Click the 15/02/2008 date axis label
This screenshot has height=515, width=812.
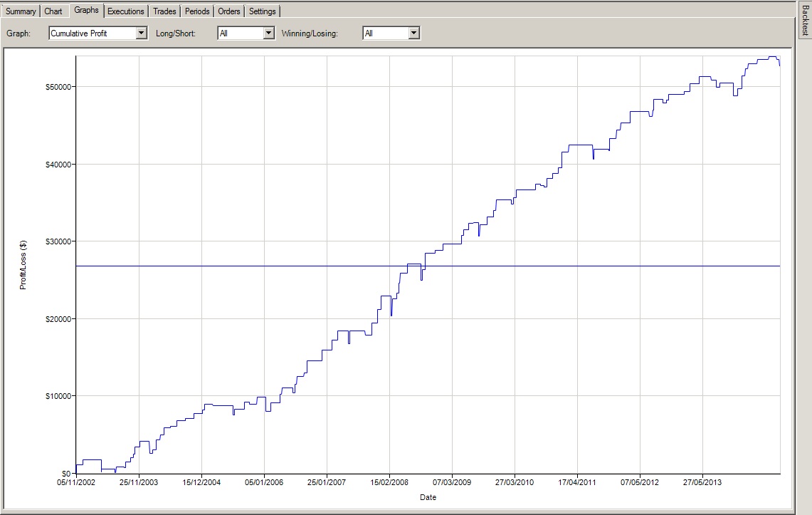(x=389, y=482)
